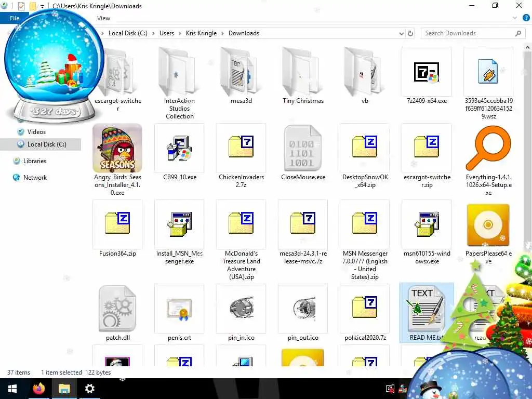Image resolution: width=532 pixels, height=399 pixels.
Task: Expand chevron after Users in breadcrumb
Action: click(179, 34)
